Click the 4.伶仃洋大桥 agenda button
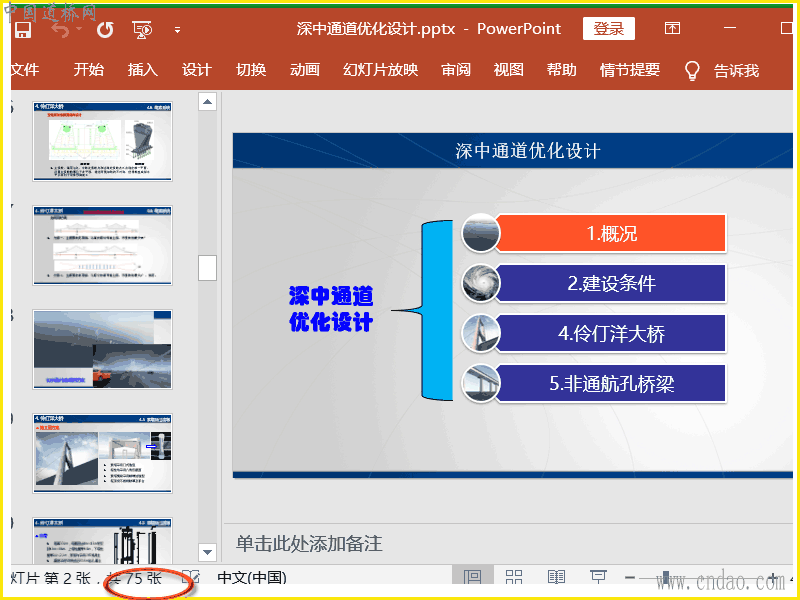Viewport: 800px width, 600px height. pos(611,333)
